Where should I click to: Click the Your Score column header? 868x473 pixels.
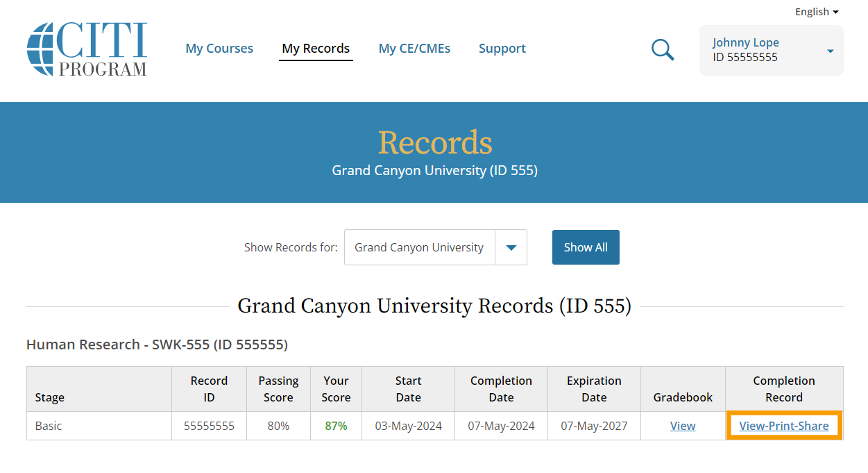tap(337, 389)
